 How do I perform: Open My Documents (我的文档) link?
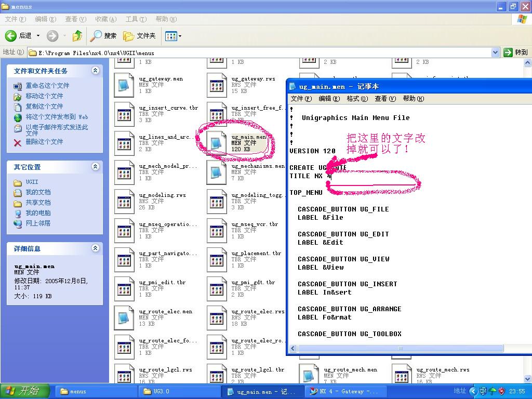(38, 192)
